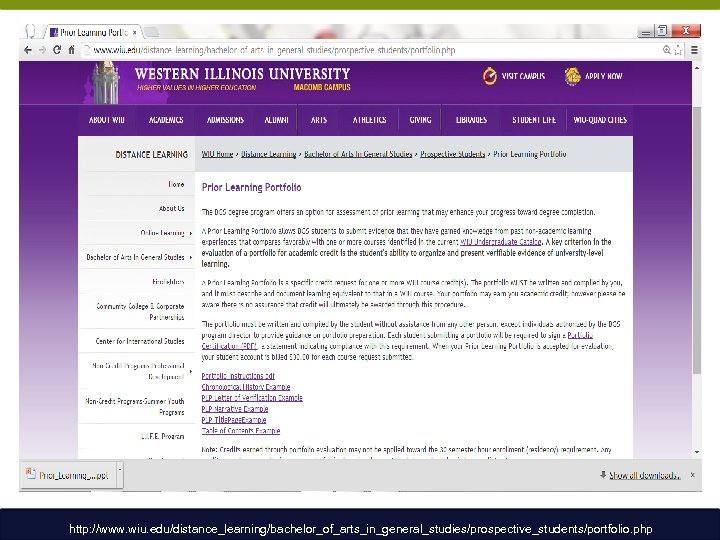Click Bachelor of Arts in General Studies breadcrumb
The width and height of the screenshot is (720, 540).
click(358, 154)
